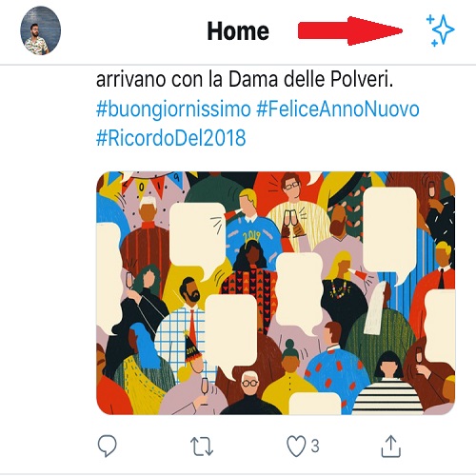Image resolution: width=476 pixels, height=476 pixels.
Task: Click the 2019 bunting banner in image
Action: pyautogui.click(x=149, y=184)
